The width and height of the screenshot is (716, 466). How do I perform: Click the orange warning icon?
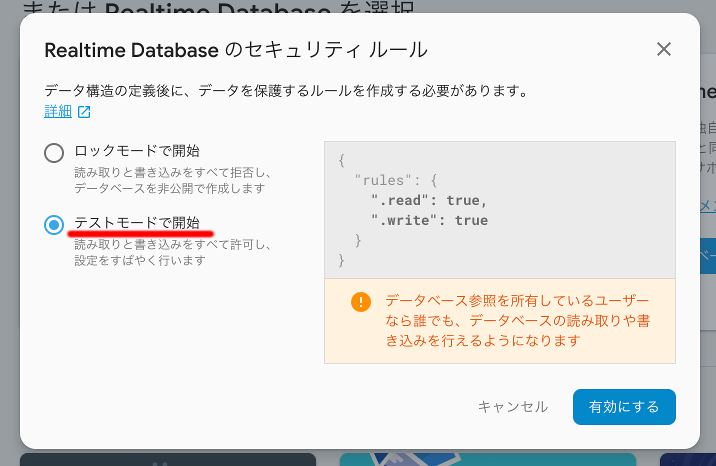(361, 302)
